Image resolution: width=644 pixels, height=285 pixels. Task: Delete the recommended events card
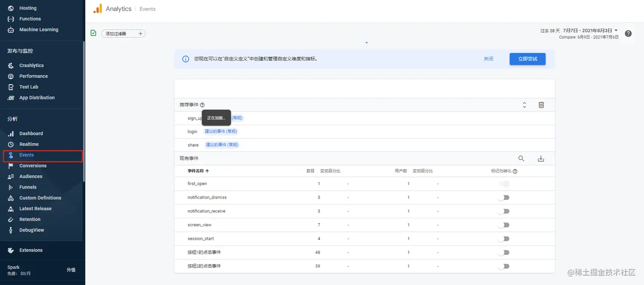541,105
